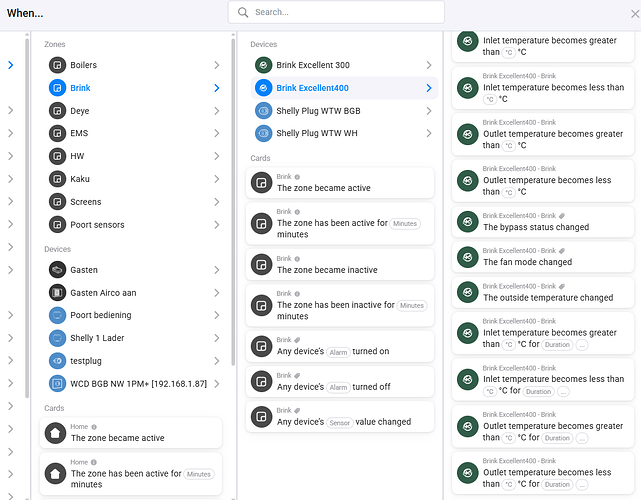This screenshot has width=641, height=500.
Task: Click the Deye zone icon
Action: 57,111
